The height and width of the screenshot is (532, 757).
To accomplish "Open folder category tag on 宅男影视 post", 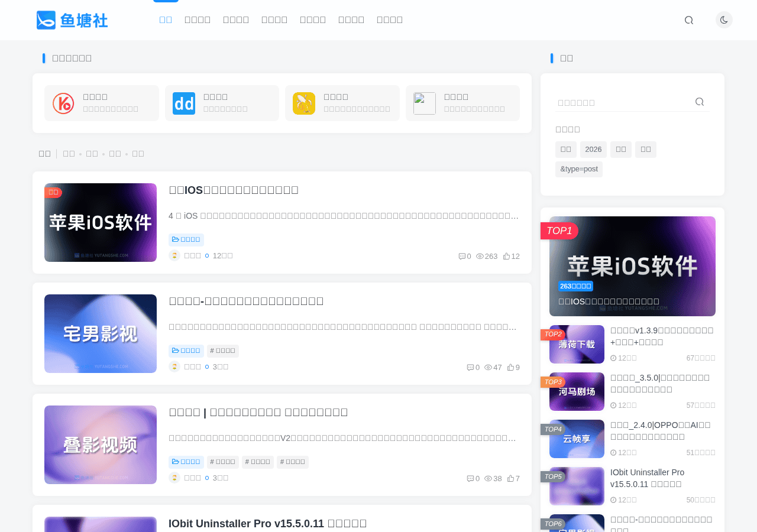I will [x=186, y=351].
